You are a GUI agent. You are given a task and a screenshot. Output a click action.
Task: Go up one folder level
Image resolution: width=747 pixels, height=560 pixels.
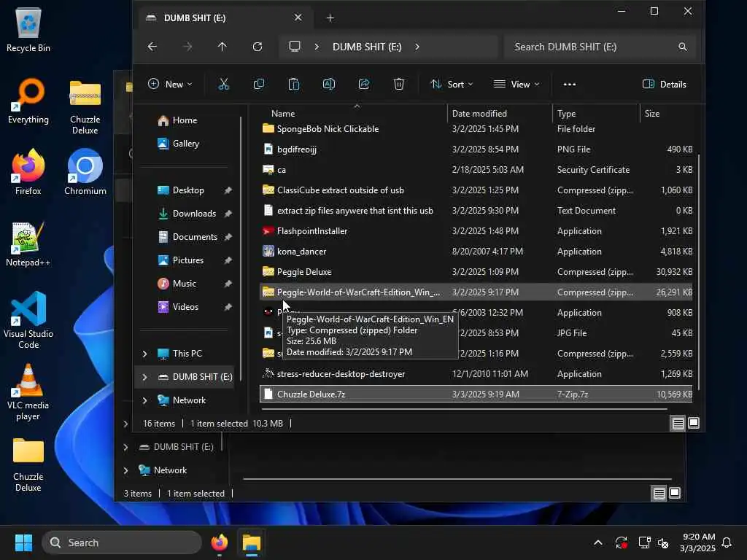tap(222, 47)
